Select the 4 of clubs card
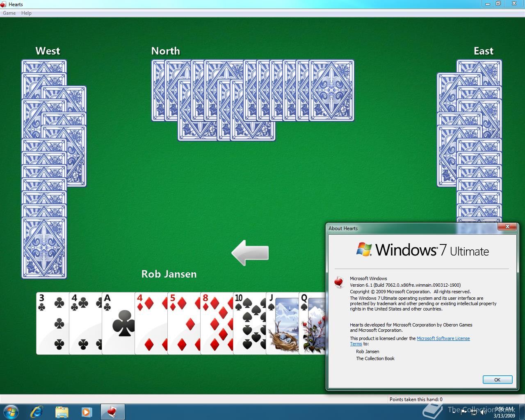525x420 pixels. (x=85, y=323)
